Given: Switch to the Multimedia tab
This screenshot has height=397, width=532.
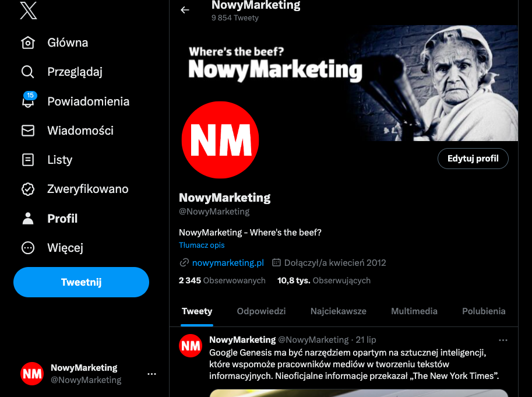Looking at the screenshot, I should [414, 311].
